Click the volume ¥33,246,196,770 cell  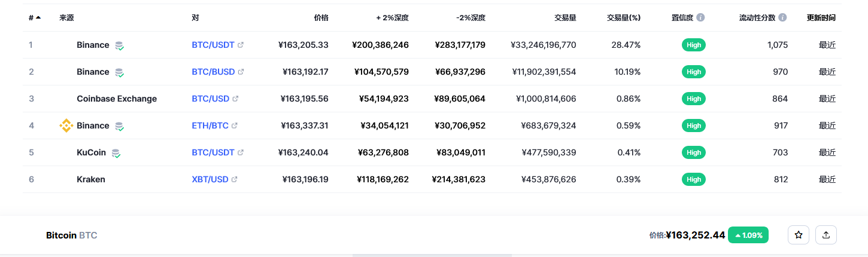544,45
